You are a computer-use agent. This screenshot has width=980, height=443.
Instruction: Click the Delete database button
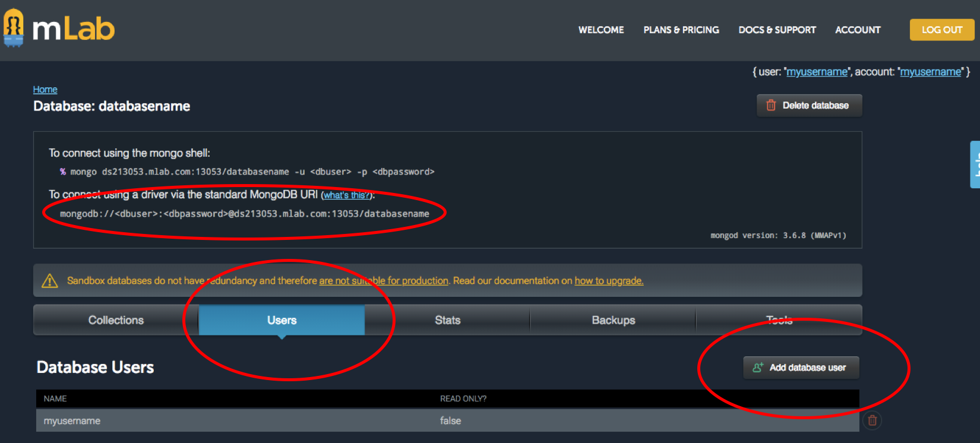pos(809,105)
